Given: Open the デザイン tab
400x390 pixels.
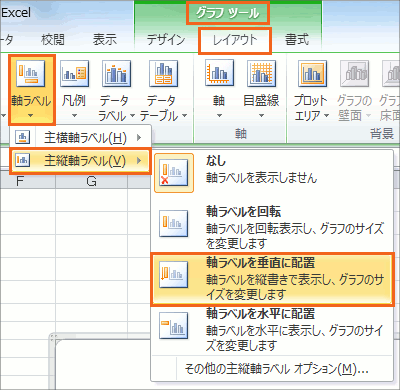Looking at the screenshot, I should (x=166, y=40).
